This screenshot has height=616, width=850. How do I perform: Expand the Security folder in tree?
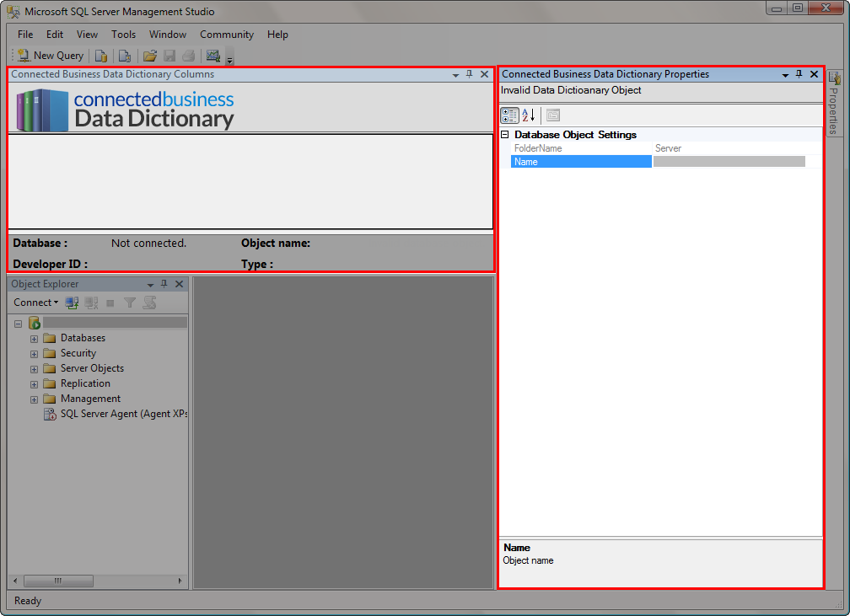[35, 354]
